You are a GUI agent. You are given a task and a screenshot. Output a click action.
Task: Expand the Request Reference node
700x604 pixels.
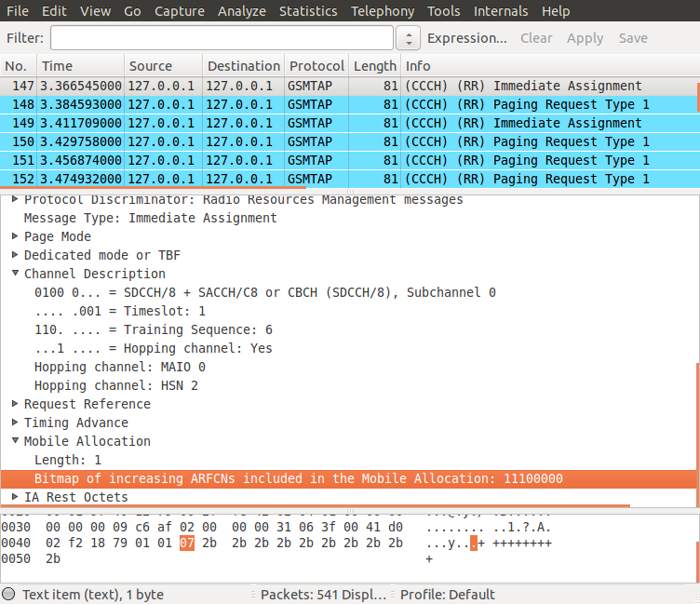pyautogui.click(x=15, y=404)
